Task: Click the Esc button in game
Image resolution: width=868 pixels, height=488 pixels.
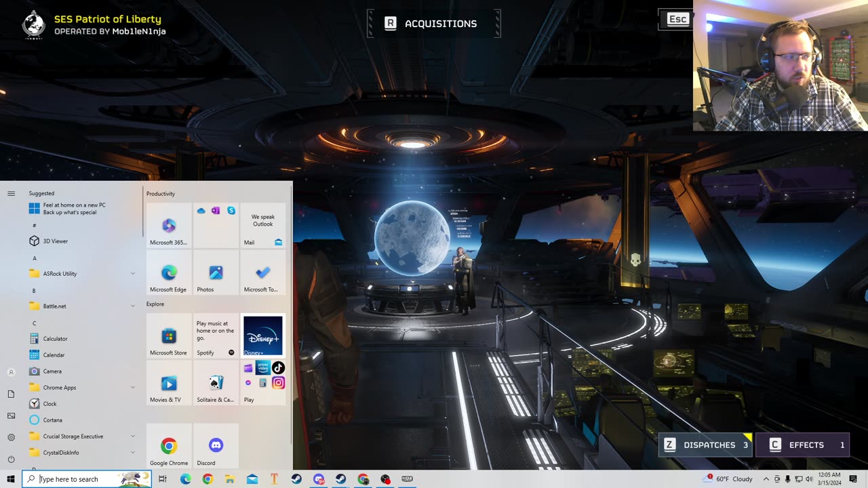Action: click(x=677, y=19)
